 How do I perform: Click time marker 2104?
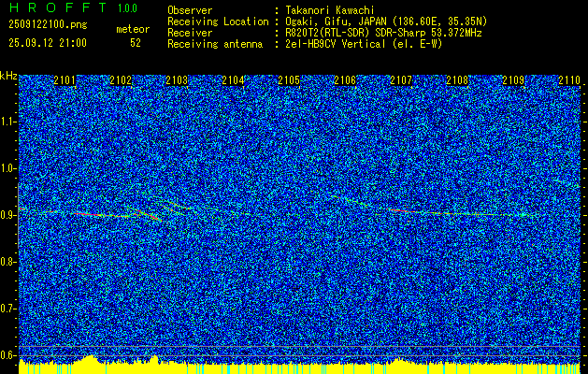[233, 80]
